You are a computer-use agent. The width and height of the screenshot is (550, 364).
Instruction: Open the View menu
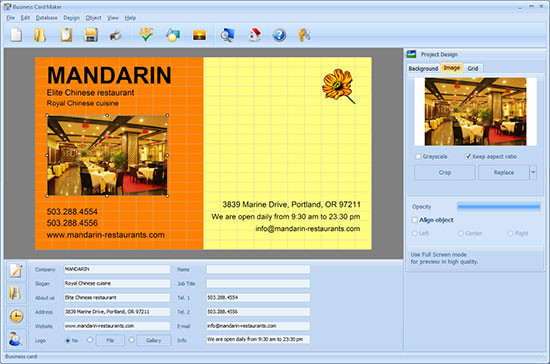click(113, 18)
